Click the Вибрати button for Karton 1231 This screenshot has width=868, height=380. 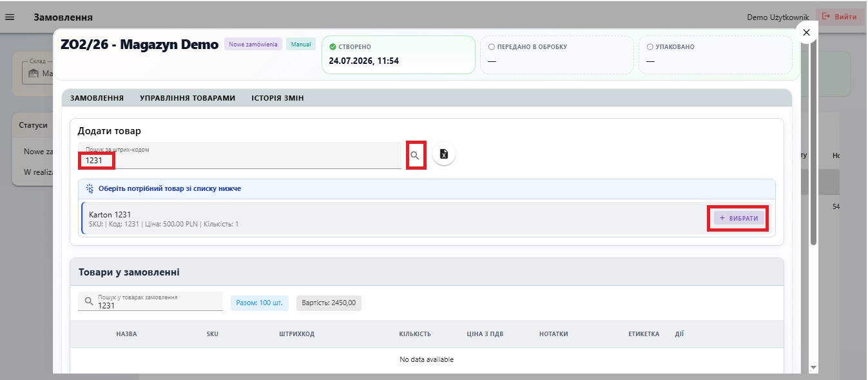tap(739, 218)
